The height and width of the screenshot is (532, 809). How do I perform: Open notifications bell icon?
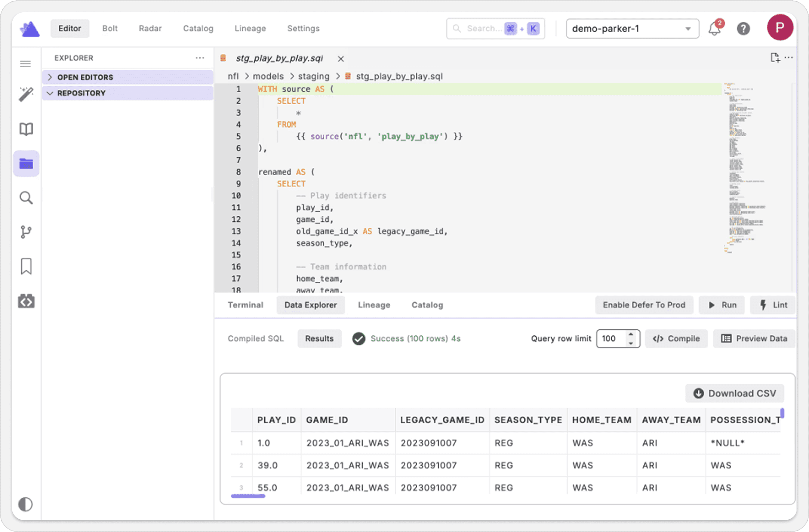pyautogui.click(x=715, y=28)
